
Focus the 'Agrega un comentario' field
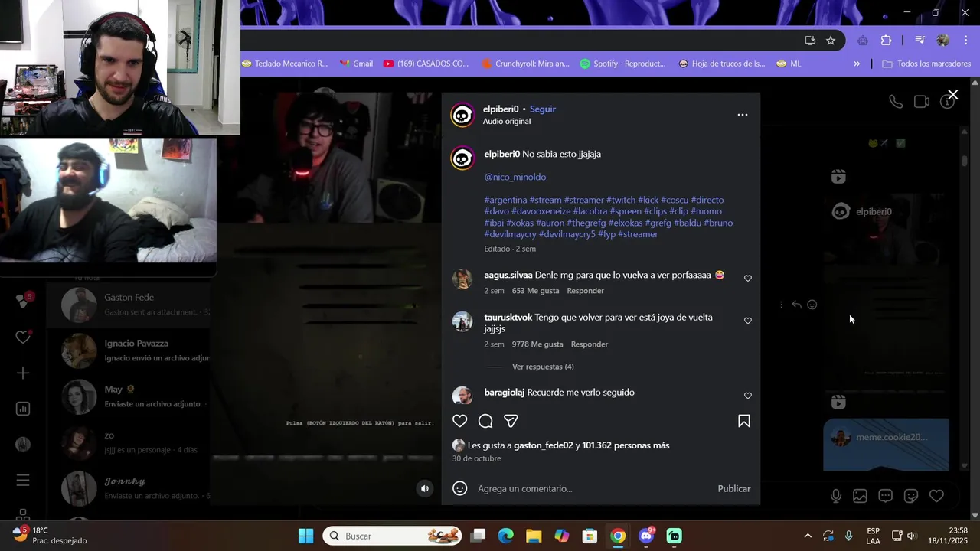tap(593, 488)
